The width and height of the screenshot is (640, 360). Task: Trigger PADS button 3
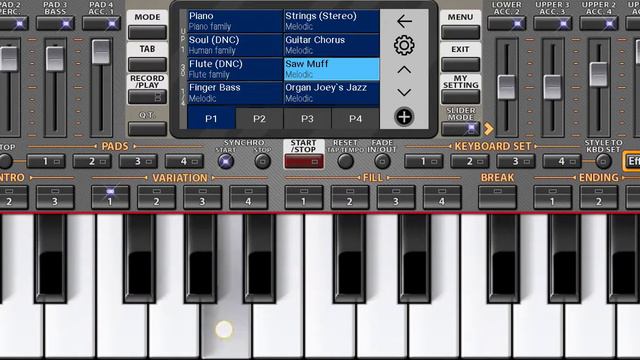point(138,162)
